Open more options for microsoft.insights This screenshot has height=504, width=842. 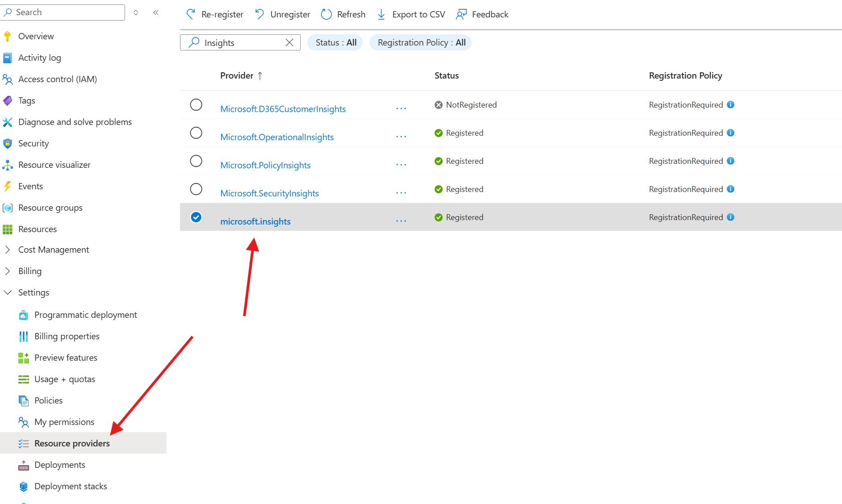[x=401, y=221]
